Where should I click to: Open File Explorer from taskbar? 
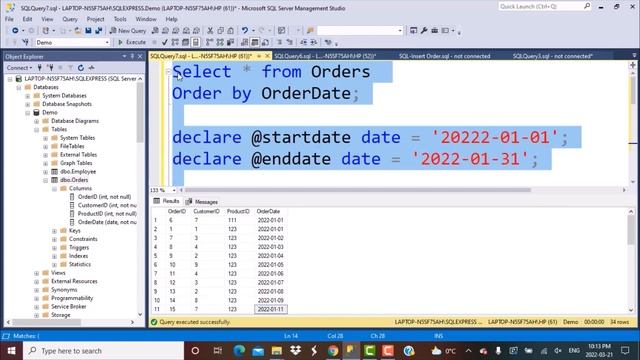pyautogui.click(x=277, y=351)
